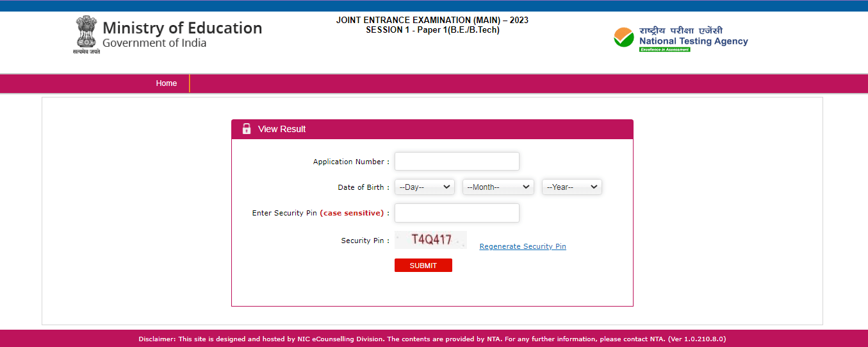Click the Joint Entrance Examination (Main) 2023 title
This screenshot has width=868, height=347.
pos(432,21)
